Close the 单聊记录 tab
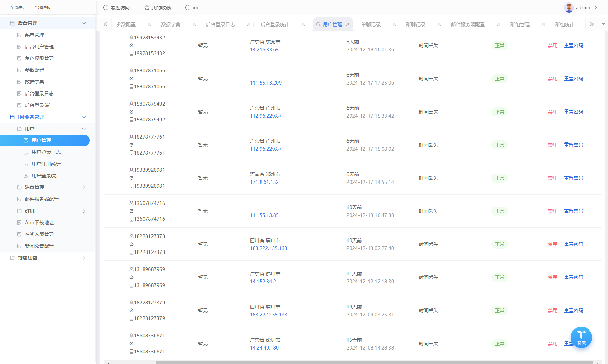Viewport: 608px width, 364px height. (x=394, y=24)
